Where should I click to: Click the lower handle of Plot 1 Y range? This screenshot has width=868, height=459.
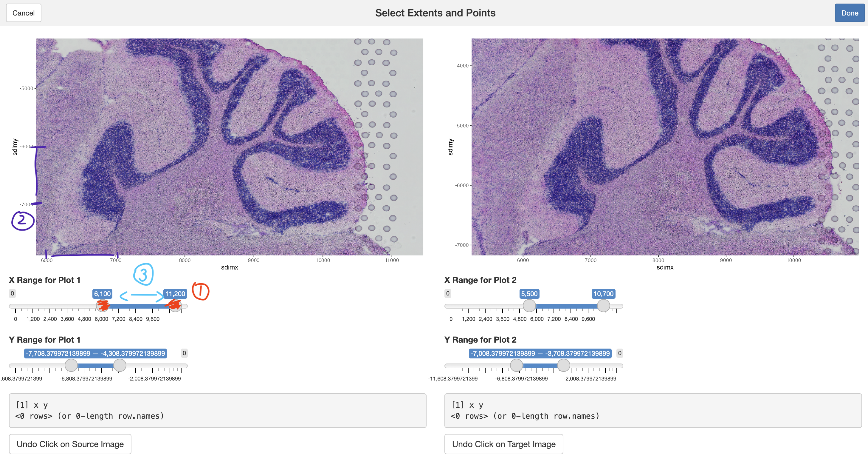[71, 366]
